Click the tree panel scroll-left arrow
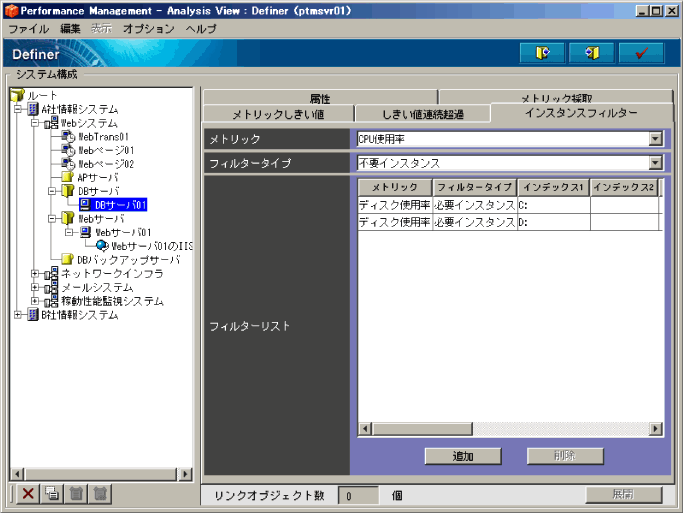The width and height of the screenshot is (683, 513). pyautogui.click(x=17, y=473)
